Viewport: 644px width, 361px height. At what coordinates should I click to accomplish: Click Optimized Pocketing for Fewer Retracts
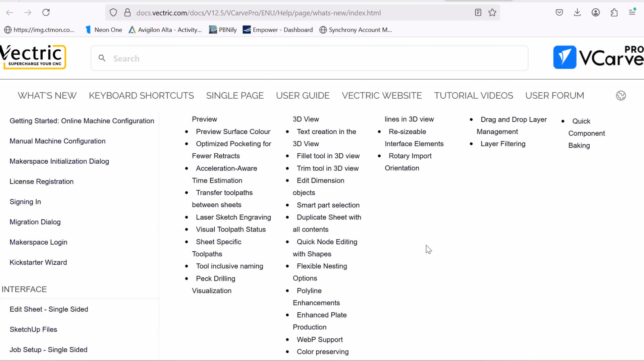(231, 150)
